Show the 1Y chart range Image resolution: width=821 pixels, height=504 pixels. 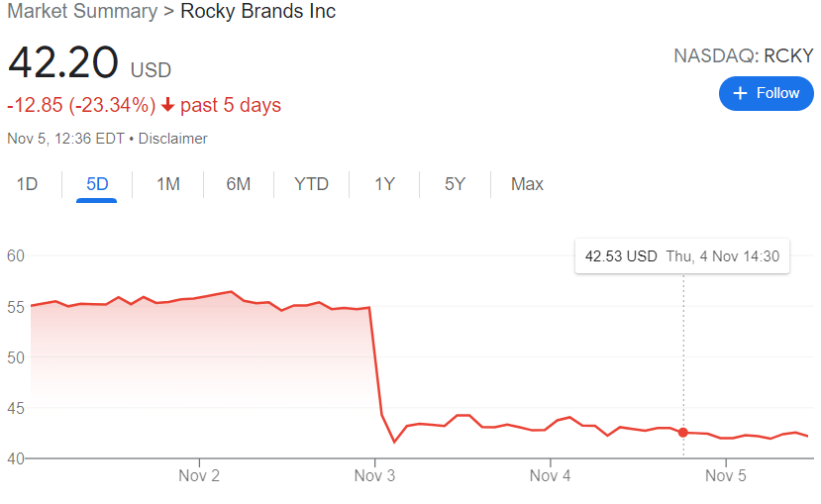[384, 184]
